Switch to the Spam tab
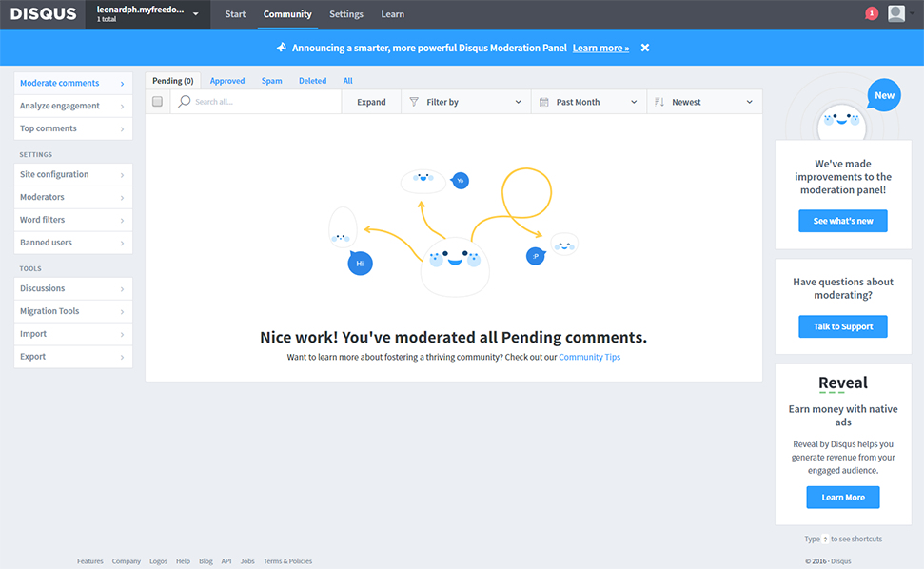 coord(271,81)
